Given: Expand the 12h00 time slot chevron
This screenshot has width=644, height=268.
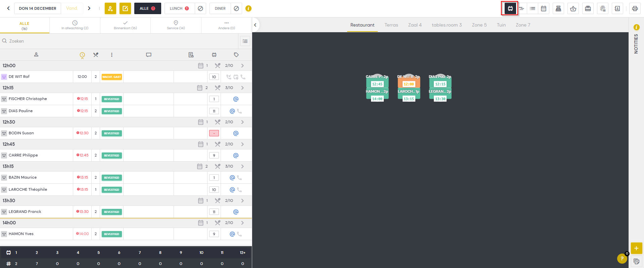Looking at the screenshot, I should pos(242,66).
